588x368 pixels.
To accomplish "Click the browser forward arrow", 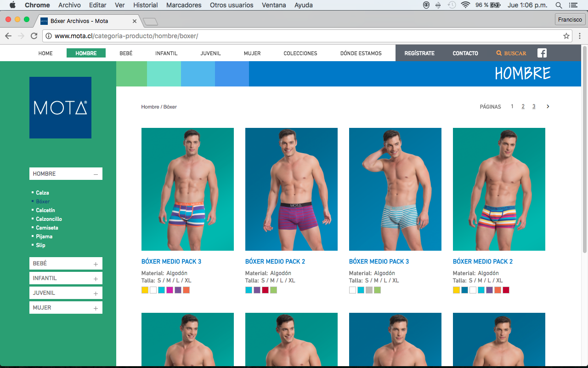I will (x=21, y=36).
